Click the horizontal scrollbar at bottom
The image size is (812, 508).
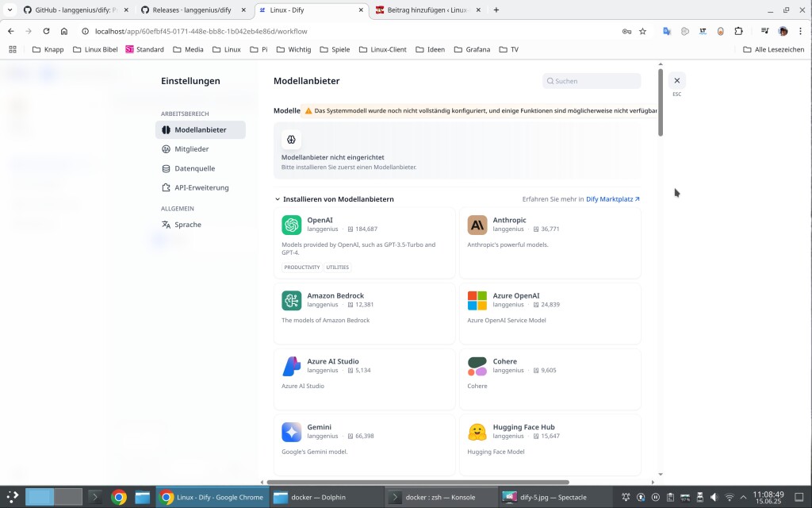[418, 482]
